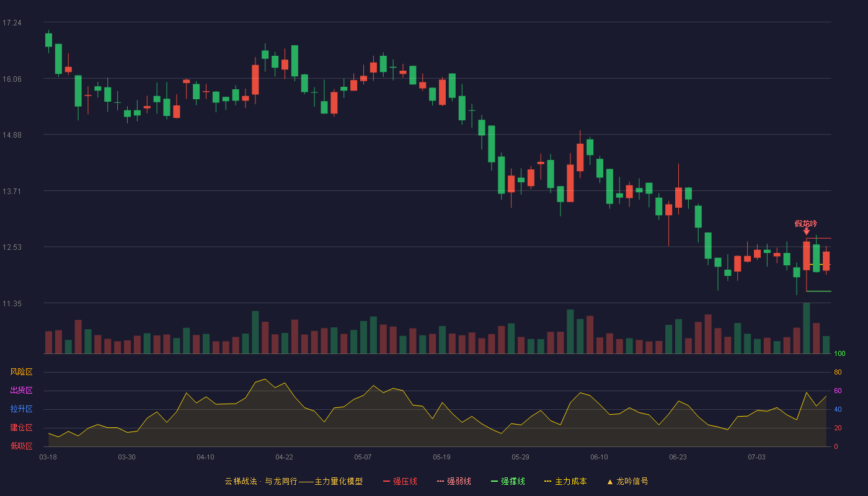Click the 04-22 date label
868x496 pixels.
point(284,457)
